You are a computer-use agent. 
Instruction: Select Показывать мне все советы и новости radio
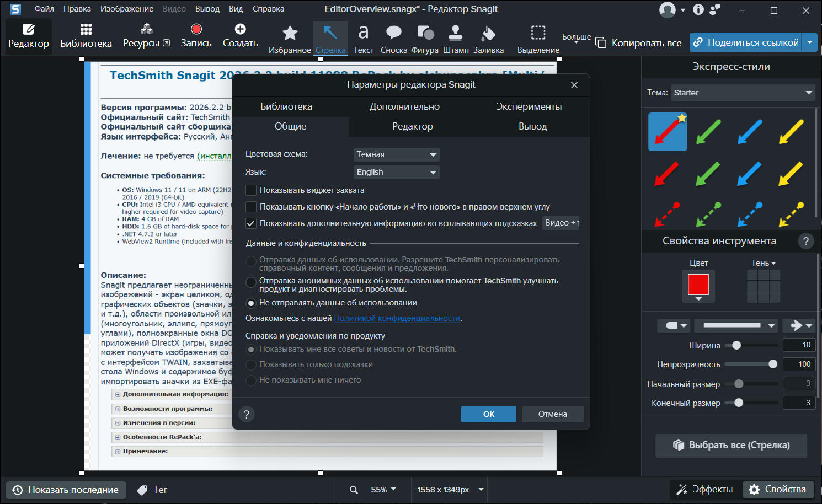click(x=251, y=349)
